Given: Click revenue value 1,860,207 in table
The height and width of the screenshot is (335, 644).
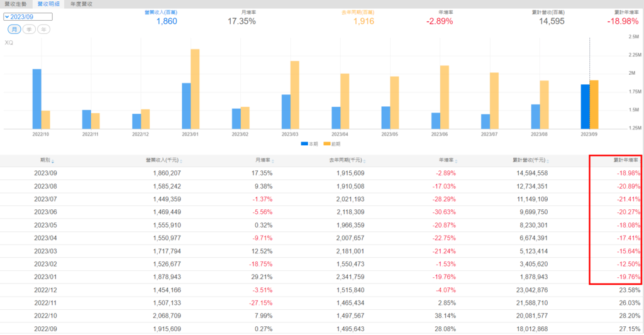Looking at the screenshot, I should coord(167,173).
